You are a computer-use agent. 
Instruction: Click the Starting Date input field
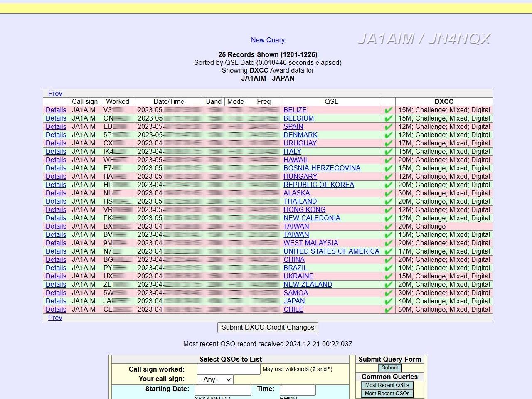coord(223,390)
